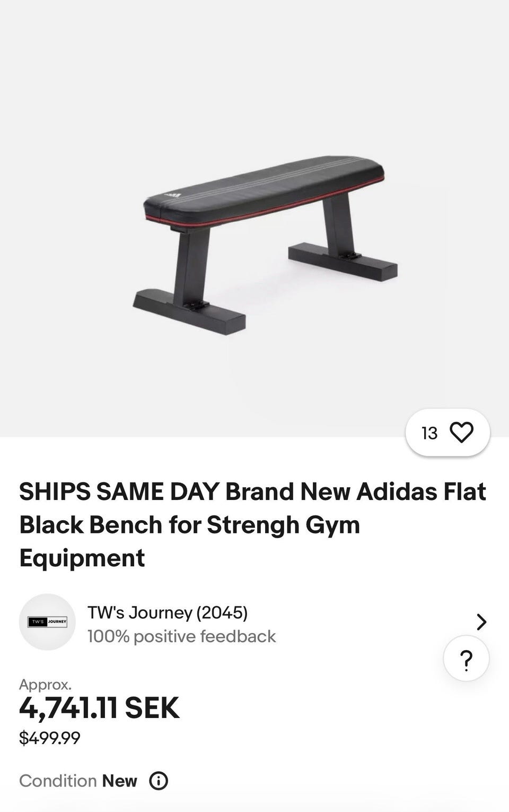Click the Approx. label above price
This screenshot has height=812, width=509.
45,685
